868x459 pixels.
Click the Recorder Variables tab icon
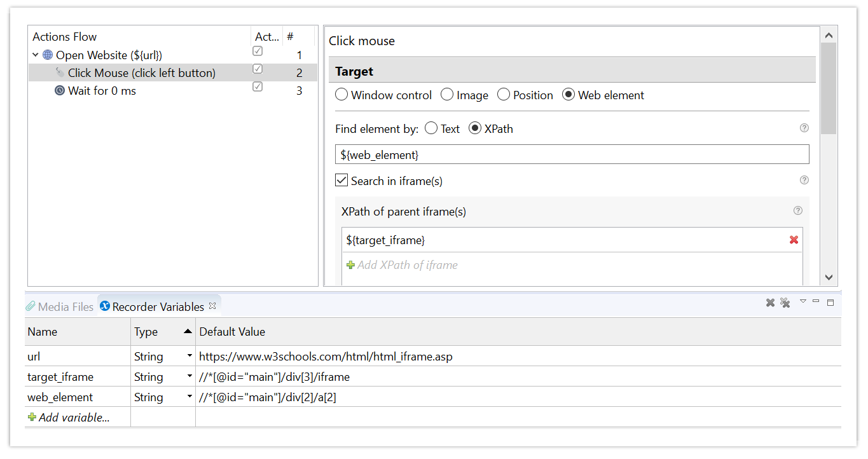(105, 306)
